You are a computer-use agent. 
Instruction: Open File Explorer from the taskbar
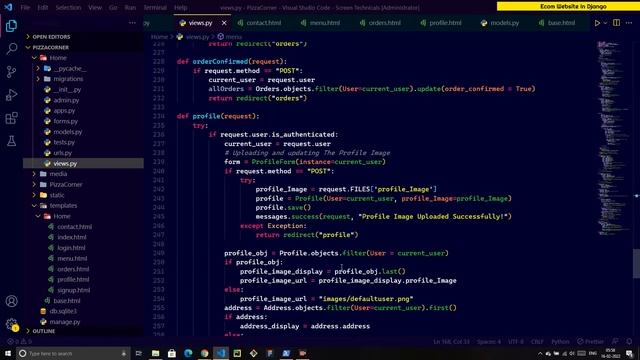click(x=156, y=353)
